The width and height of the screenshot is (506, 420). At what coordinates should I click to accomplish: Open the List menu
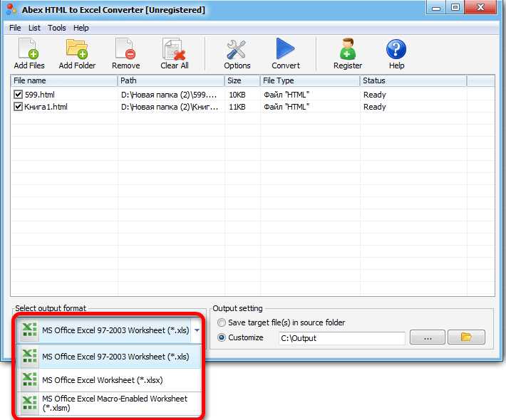pyautogui.click(x=34, y=28)
